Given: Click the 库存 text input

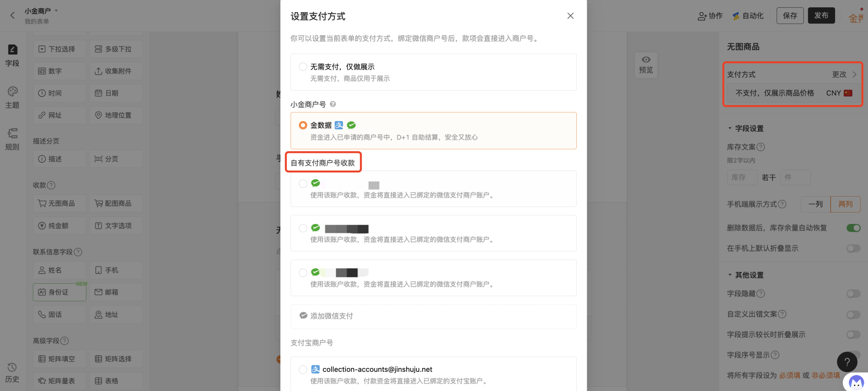Looking at the screenshot, I should coord(742,177).
